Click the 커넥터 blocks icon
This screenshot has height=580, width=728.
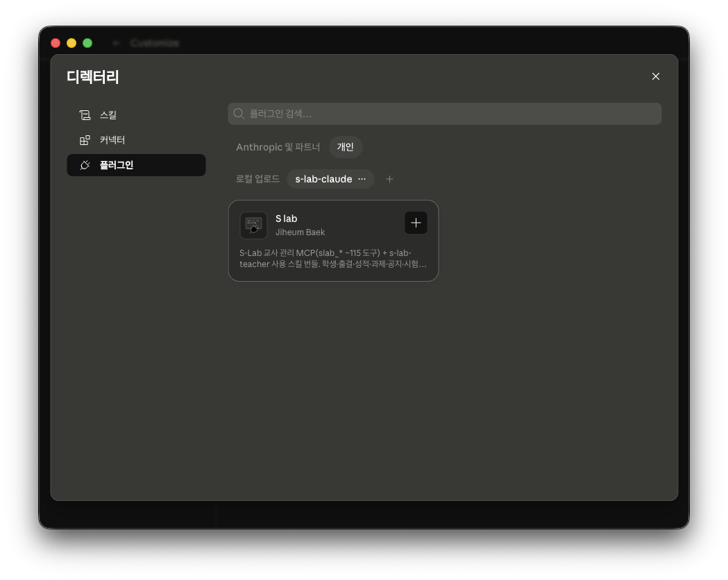[85, 140]
